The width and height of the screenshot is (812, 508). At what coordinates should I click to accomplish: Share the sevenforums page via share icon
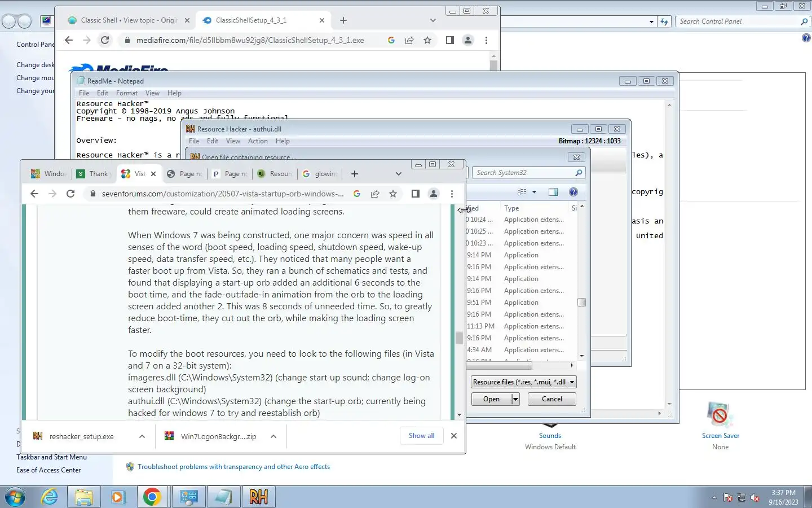coord(375,194)
